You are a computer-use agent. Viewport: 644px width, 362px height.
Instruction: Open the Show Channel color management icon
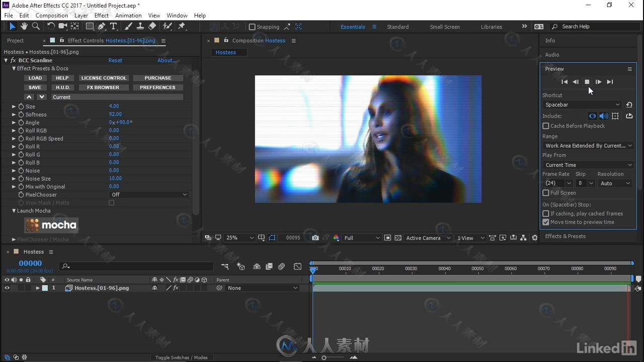[336, 238]
